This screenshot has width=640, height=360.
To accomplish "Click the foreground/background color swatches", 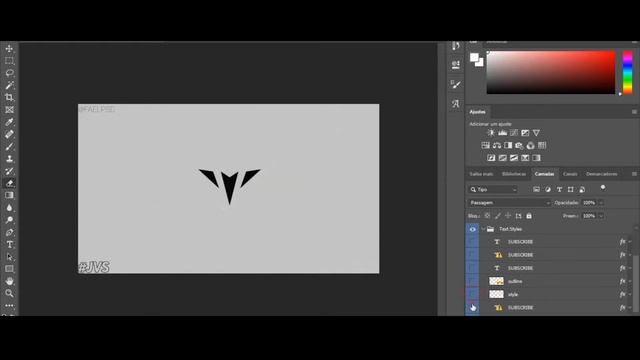I will [x=476, y=60].
